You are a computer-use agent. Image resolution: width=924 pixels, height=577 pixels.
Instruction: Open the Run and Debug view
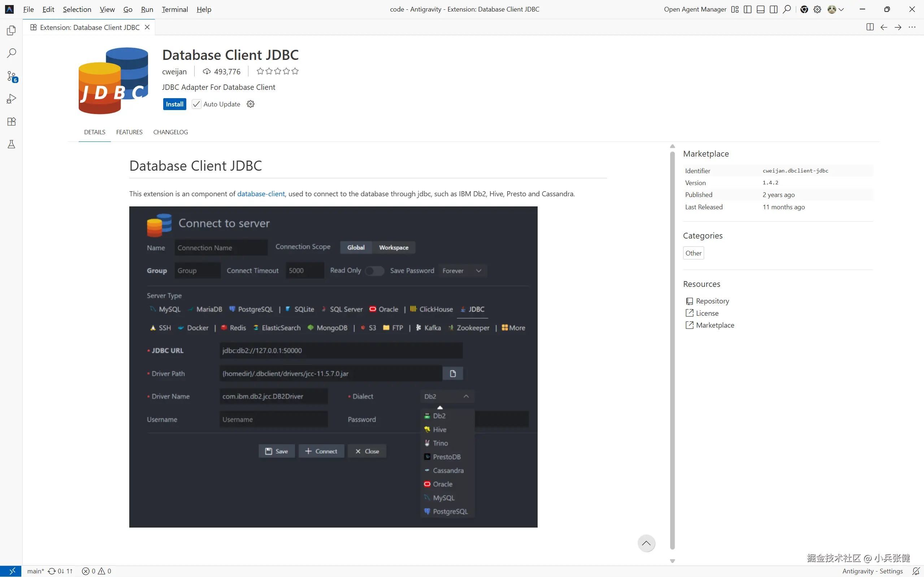(12, 99)
